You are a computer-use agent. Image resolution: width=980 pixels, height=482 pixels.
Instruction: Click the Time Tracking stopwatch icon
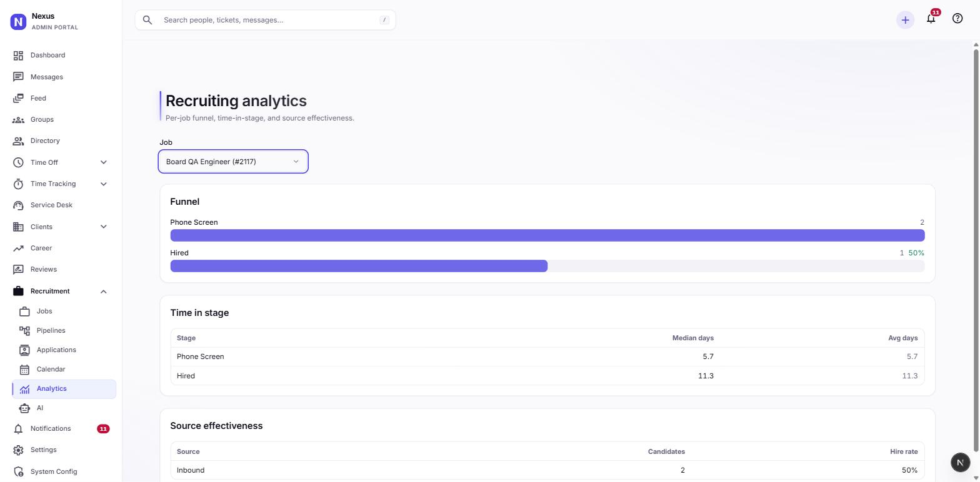coord(18,184)
